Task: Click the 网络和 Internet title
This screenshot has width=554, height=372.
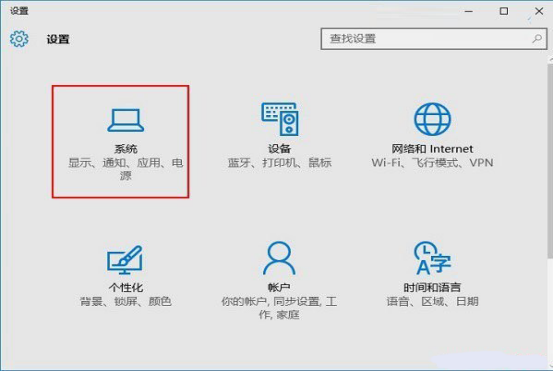Action: (x=432, y=149)
